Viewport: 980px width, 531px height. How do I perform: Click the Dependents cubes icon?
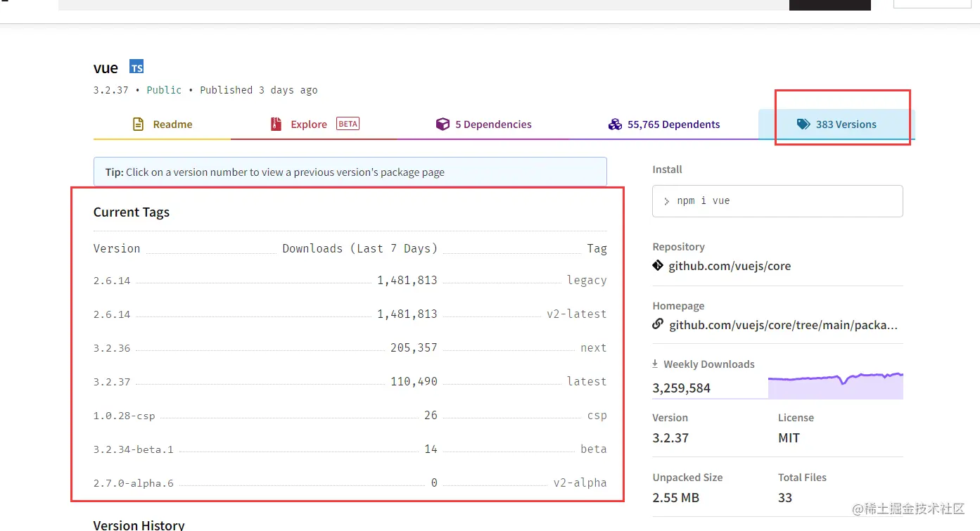tap(615, 124)
